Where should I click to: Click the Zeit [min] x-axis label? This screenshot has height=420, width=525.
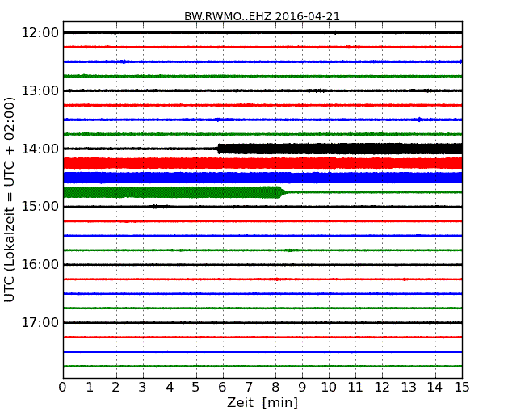(262, 402)
